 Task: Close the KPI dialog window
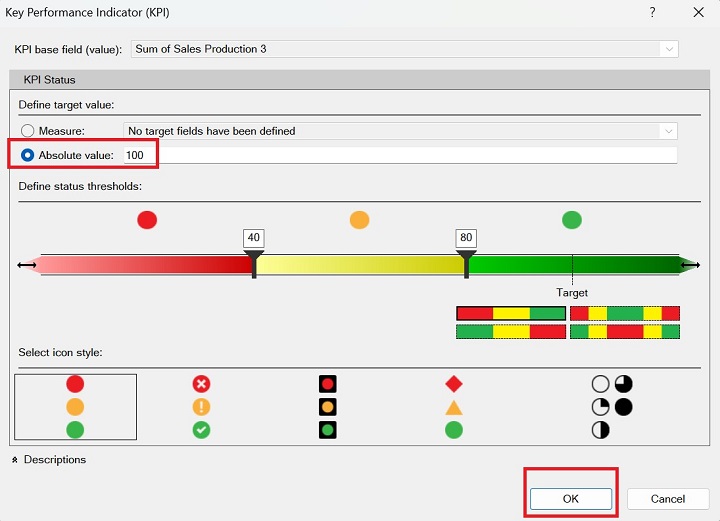pos(698,12)
